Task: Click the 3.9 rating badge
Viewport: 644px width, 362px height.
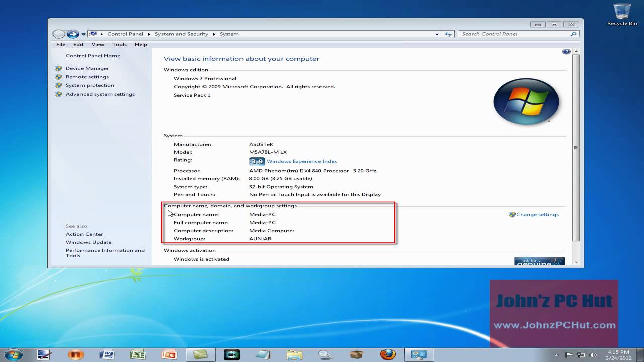Action: pyautogui.click(x=257, y=161)
